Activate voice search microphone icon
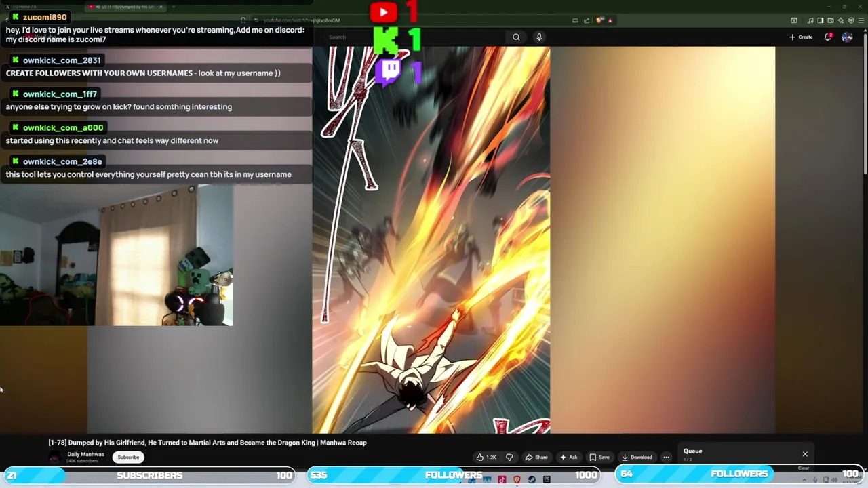 [x=539, y=37]
